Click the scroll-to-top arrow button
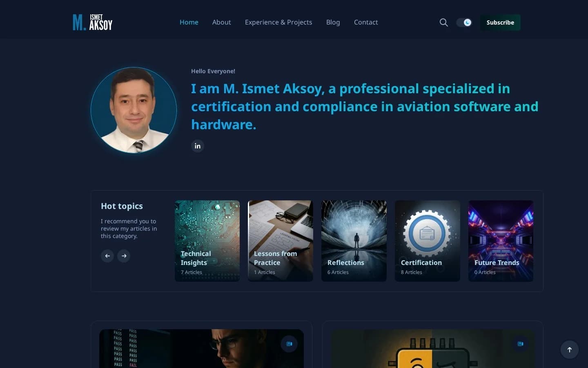Viewport: 588px width, 368px height. pos(569,350)
